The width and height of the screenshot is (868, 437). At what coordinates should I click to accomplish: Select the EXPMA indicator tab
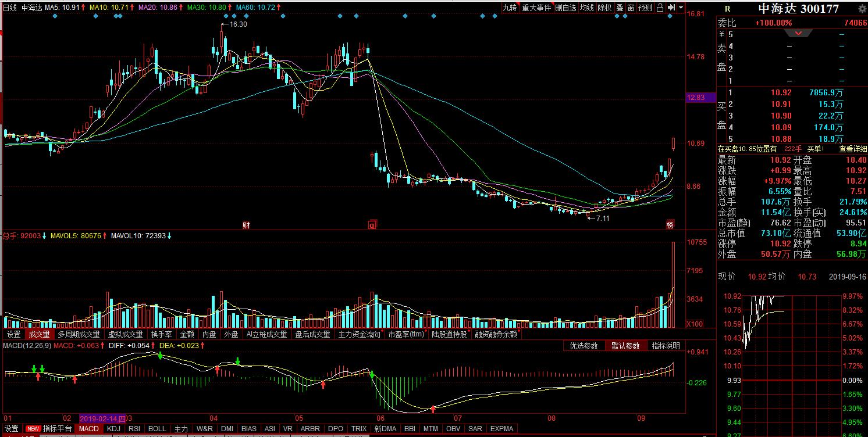tap(502, 429)
